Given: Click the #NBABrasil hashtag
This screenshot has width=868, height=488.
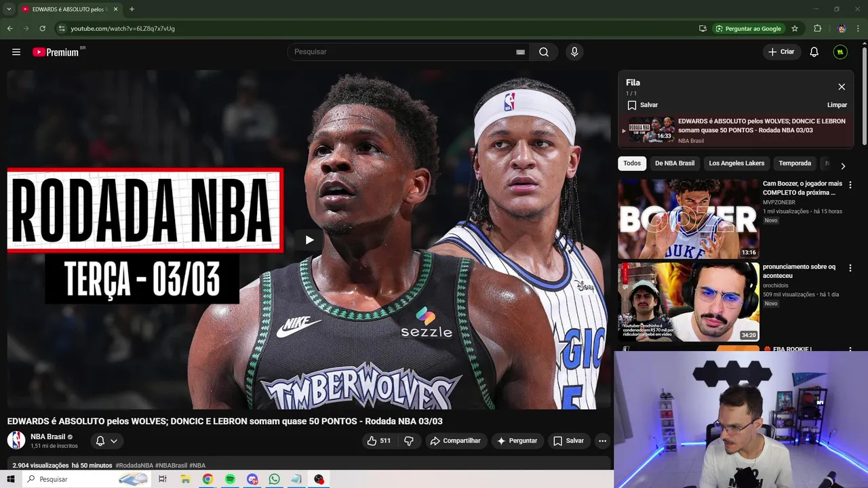Looking at the screenshot, I should pos(171,466).
